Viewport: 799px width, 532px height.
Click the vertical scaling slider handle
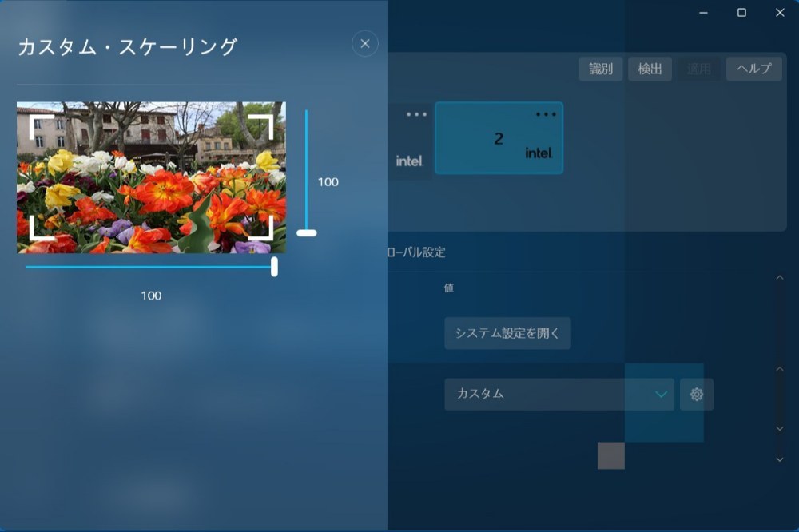tap(307, 233)
